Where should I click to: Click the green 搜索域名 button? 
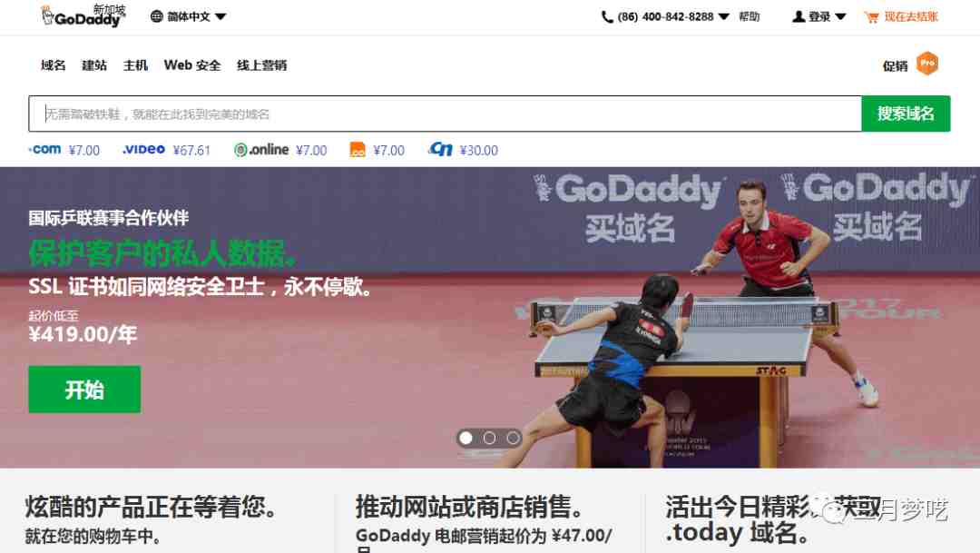[x=906, y=114]
